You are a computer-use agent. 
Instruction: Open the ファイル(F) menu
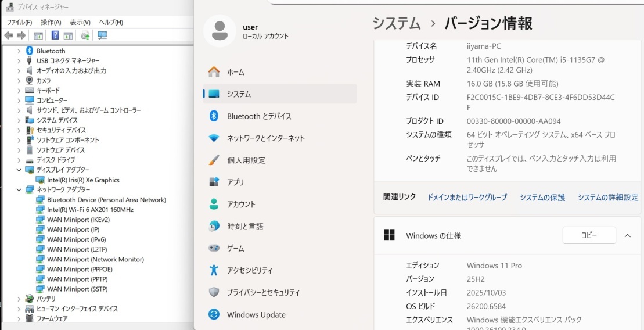pyautogui.click(x=19, y=22)
